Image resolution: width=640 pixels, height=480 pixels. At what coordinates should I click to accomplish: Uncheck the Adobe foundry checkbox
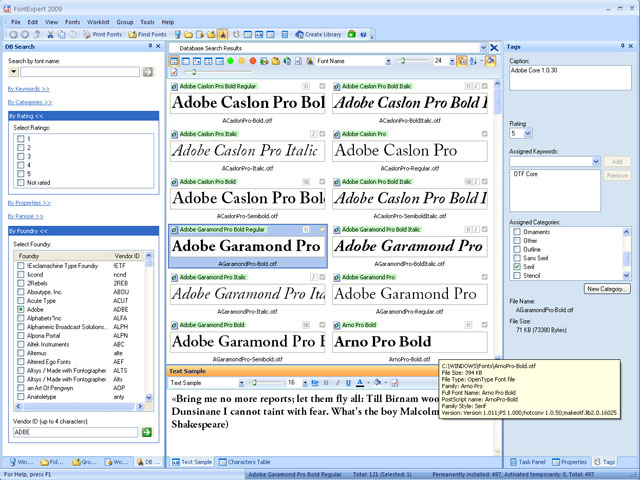pos(21,309)
